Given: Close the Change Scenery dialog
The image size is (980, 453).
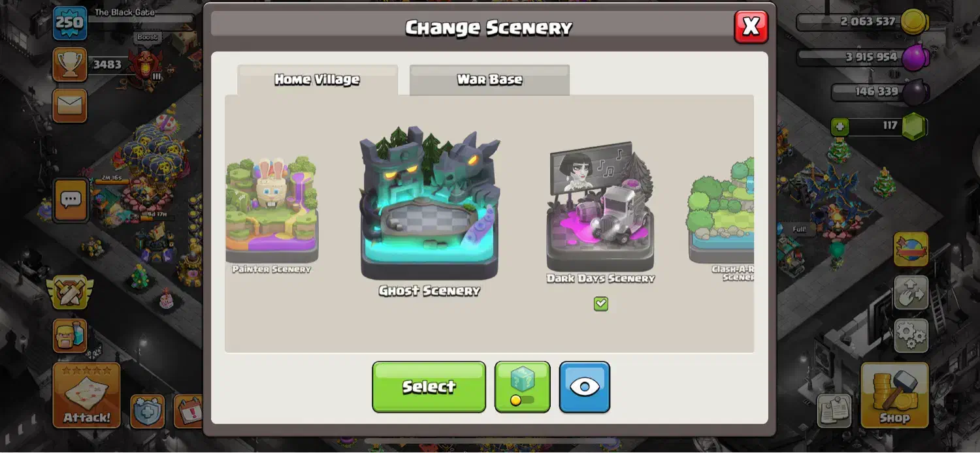Looking at the screenshot, I should pyautogui.click(x=751, y=27).
